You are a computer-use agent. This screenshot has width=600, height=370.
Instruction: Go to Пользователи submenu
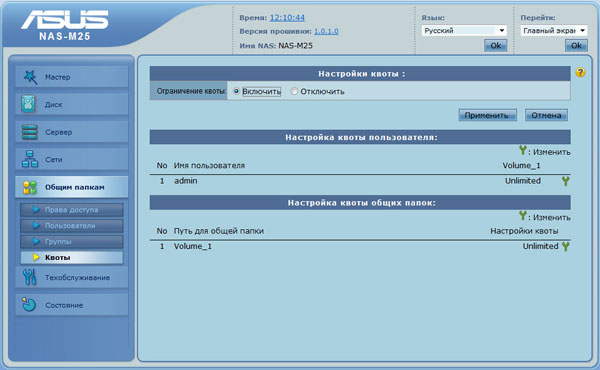72,226
